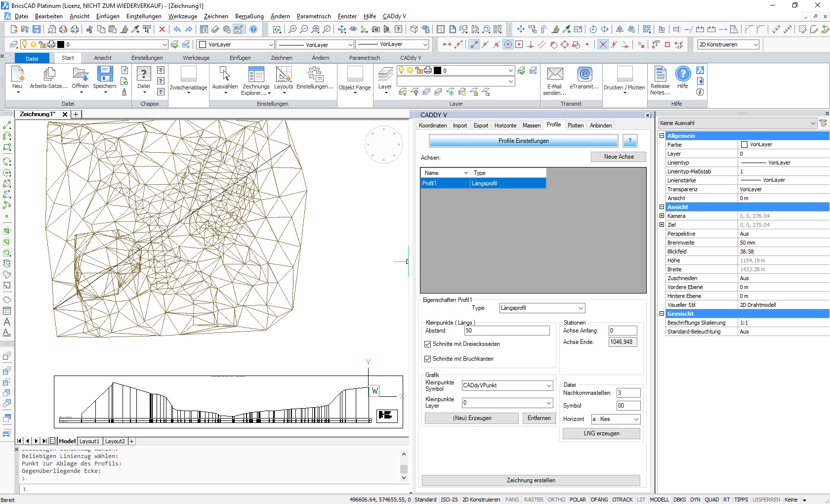Click the Achse Ende input field
The width and height of the screenshot is (830, 504).
pyautogui.click(x=622, y=342)
